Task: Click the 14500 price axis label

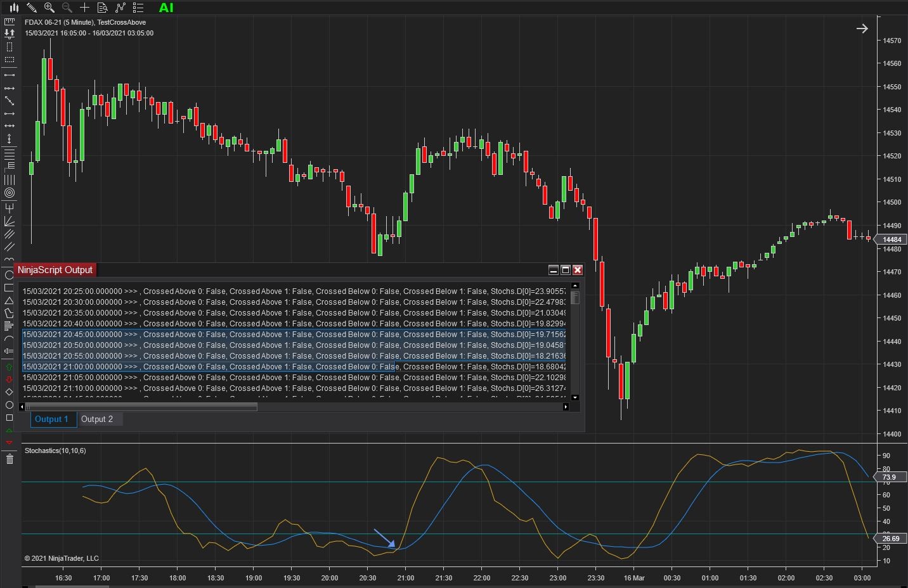Action: point(892,203)
